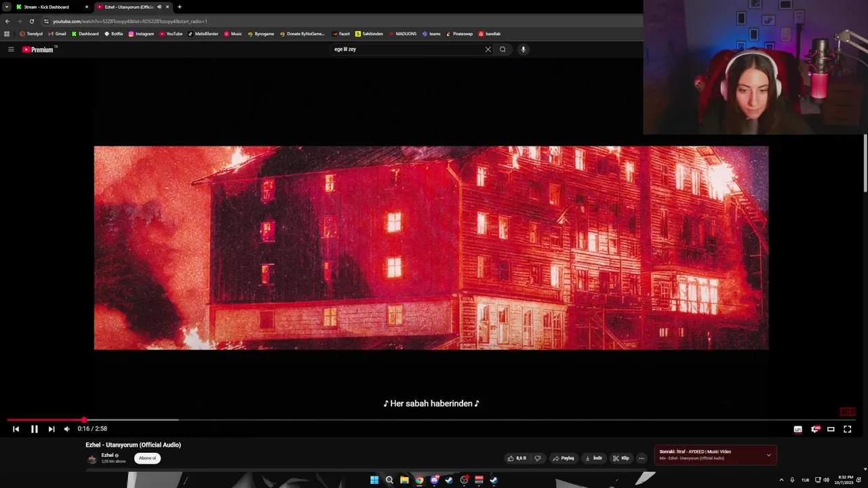This screenshot has height=488, width=868.
Task: Switch to theater mode
Action: click(831, 429)
